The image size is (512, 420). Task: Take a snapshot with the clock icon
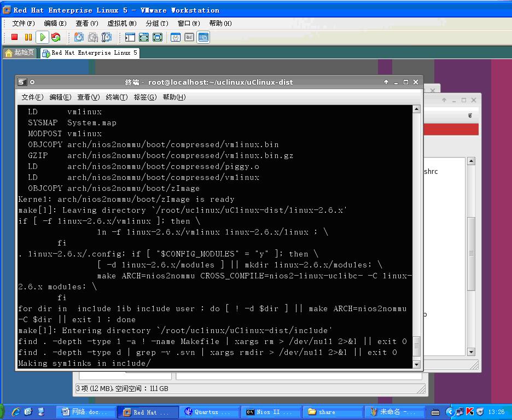79,37
